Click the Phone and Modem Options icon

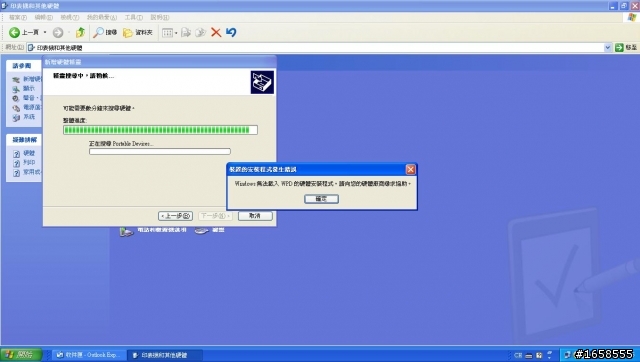(126, 231)
